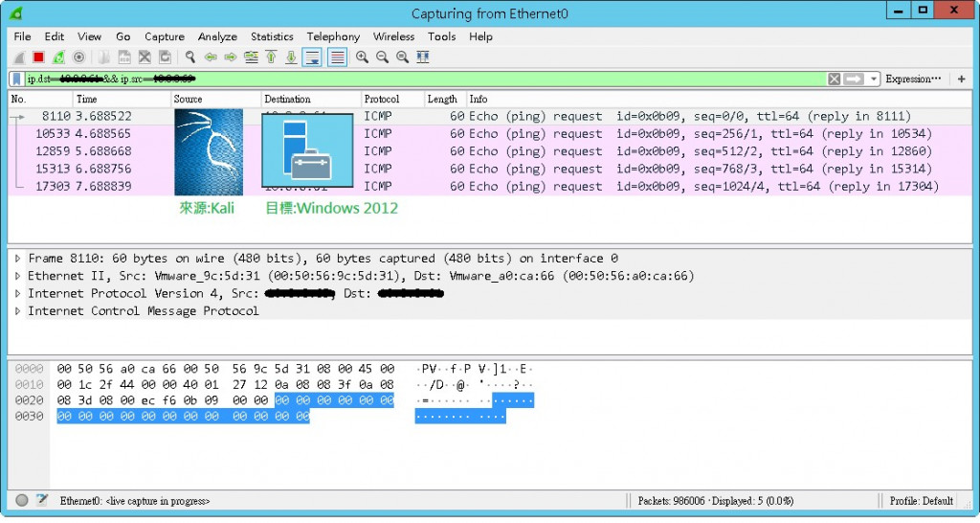Expand the Frame 8110 tree node
This screenshot has height=523, width=980.
tap(17, 259)
